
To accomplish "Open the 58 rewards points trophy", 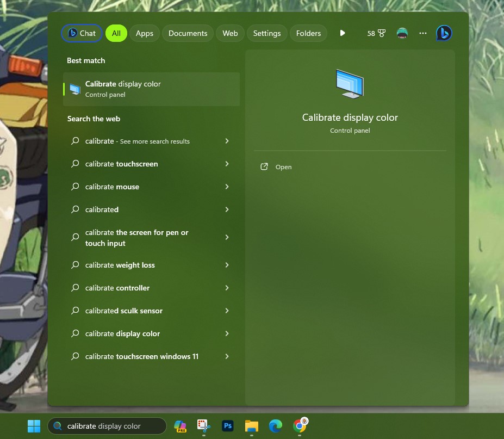I will (376, 33).
